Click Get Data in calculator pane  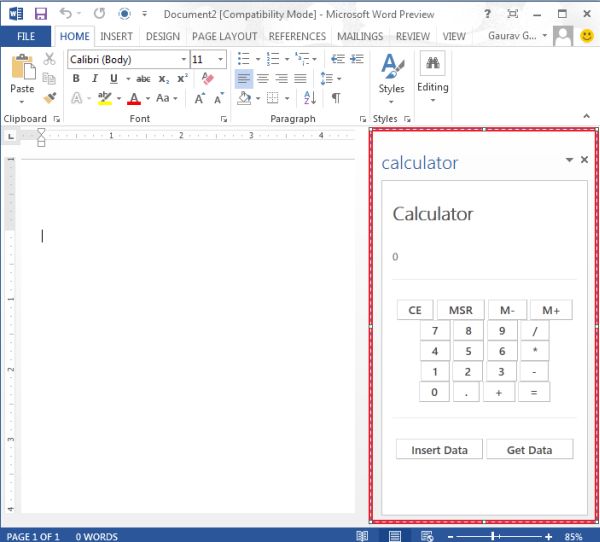tap(530, 449)
